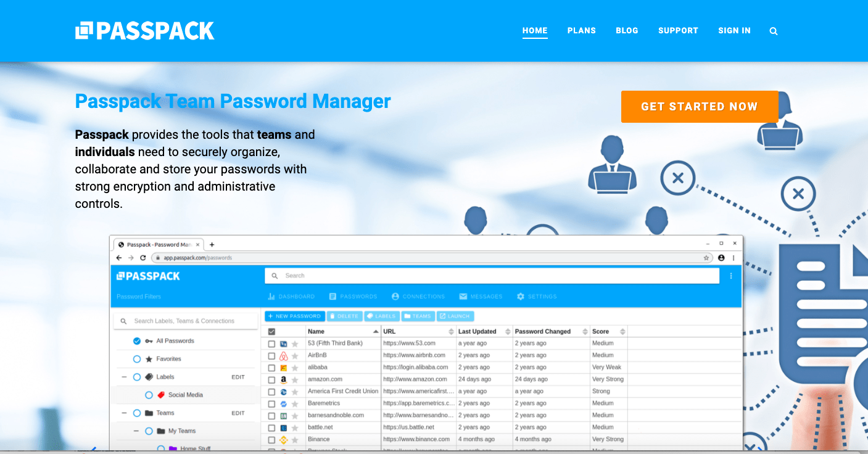Click the browser back arrow in the embedded window
The height and width of the screenshot is (454, 868).
[120, 258]
